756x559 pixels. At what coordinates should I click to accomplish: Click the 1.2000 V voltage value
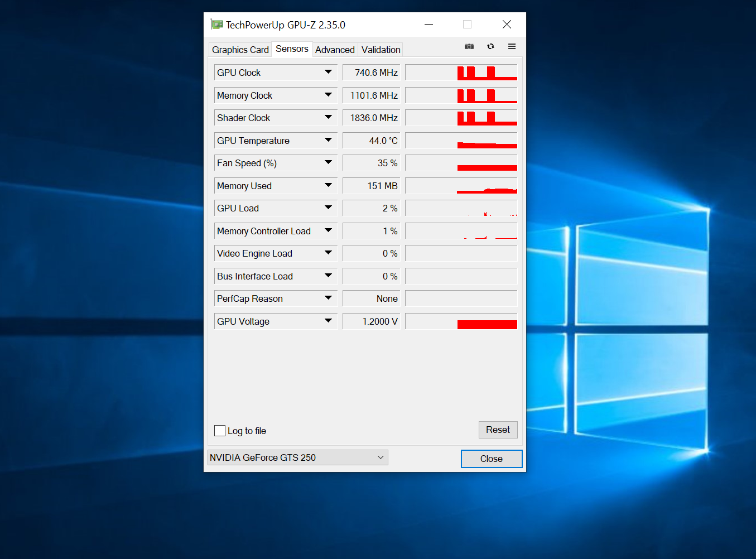(372, 321)
